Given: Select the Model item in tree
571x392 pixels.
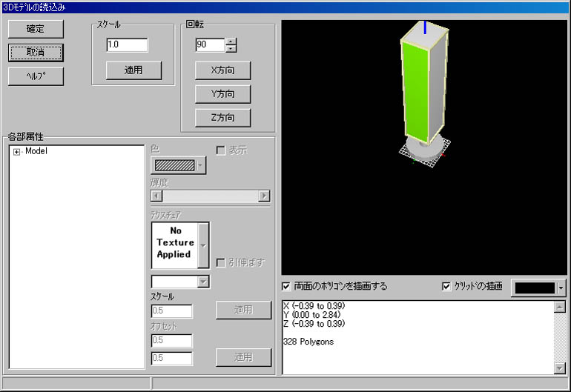Looking at the screenshot, I should pos(36,151).
